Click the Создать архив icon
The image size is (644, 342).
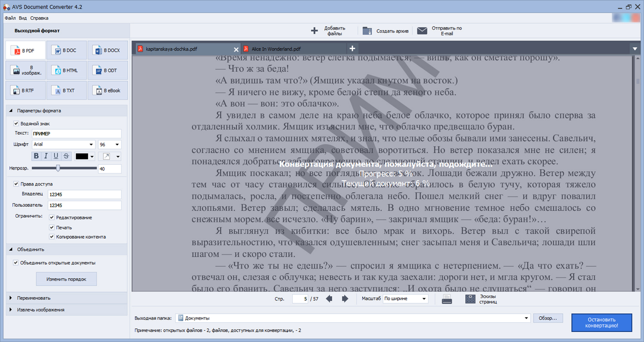tap(367, 30)
